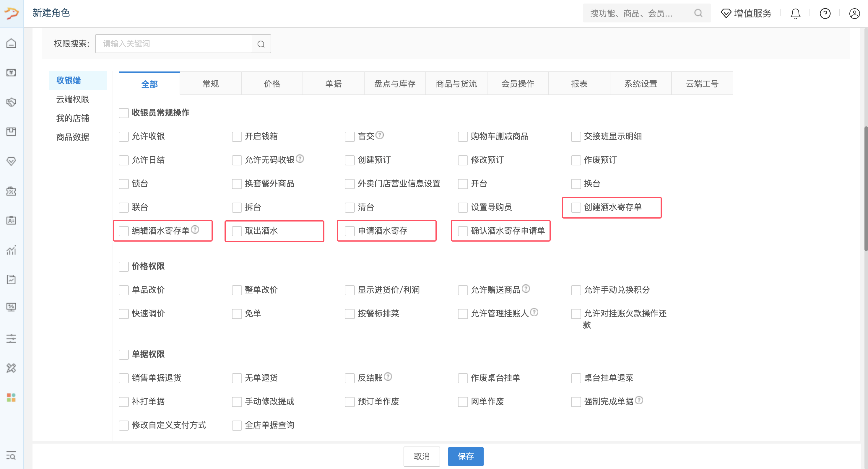Open the home icon in sidebar

tap(12, 43)
